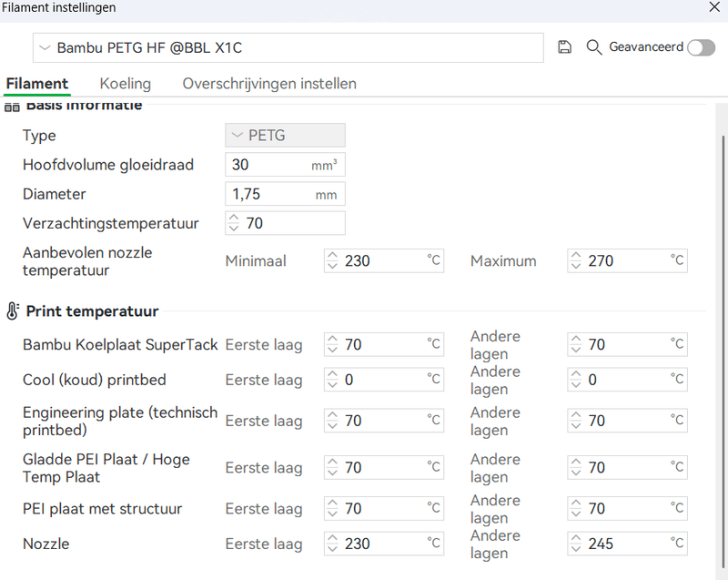The image size is (728, 580).
Task: Open the Type PETG dropdown
Action: pyautogui.click(x=285, y=136)
